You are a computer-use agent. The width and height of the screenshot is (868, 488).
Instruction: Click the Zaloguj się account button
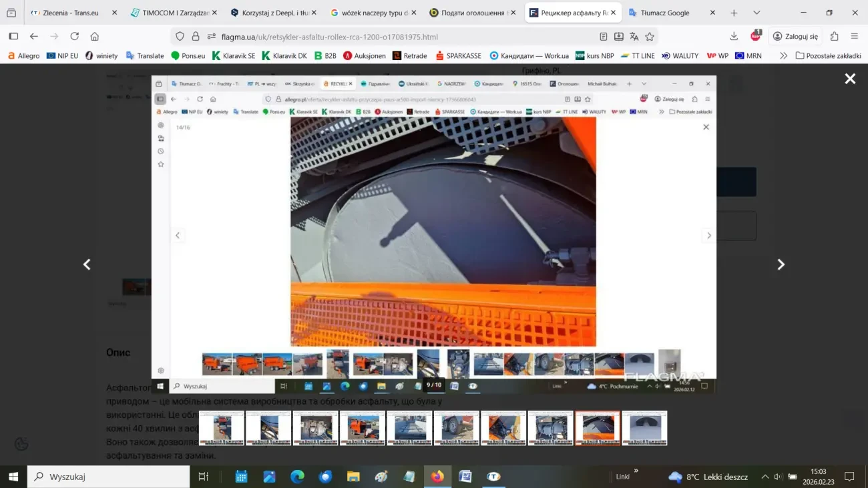tap(795, 37)
